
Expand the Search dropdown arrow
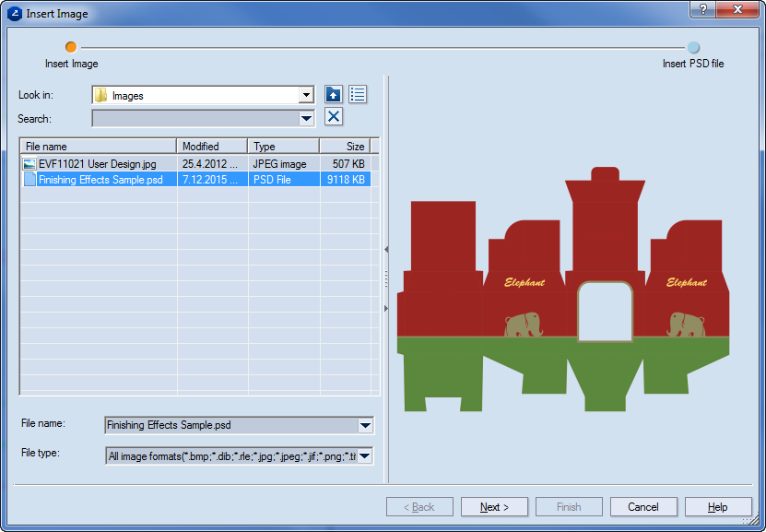click(306, 118)
